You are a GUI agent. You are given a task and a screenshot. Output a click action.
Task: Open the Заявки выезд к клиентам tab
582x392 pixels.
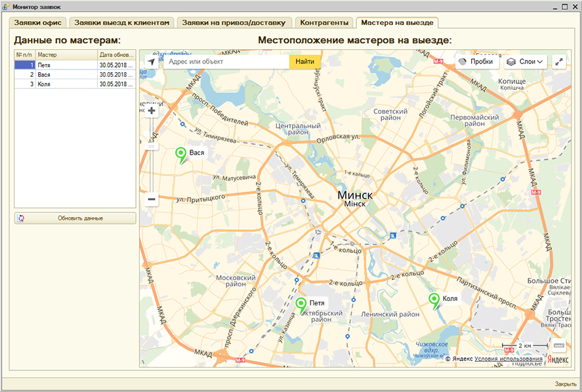click(121, 22)
